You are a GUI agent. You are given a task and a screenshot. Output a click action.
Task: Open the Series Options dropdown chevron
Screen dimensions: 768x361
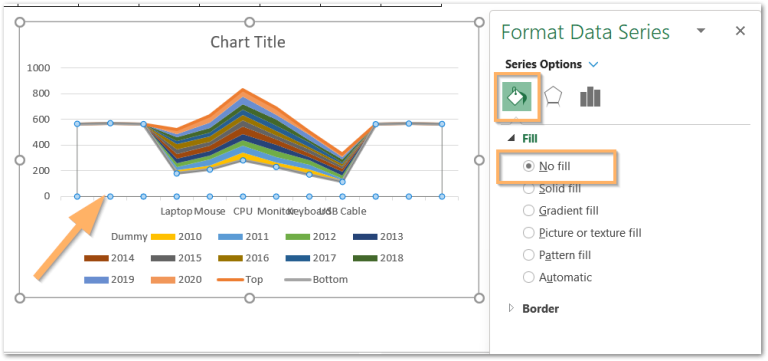tap(594, 65)
